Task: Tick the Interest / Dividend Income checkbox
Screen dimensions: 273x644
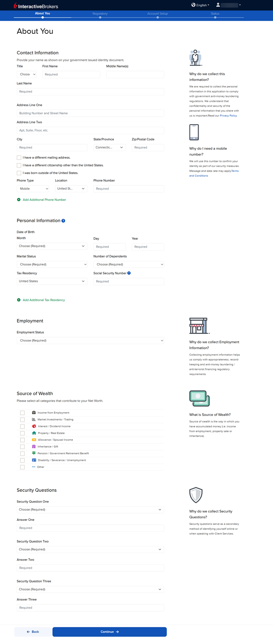Action: tap(22, 426)
